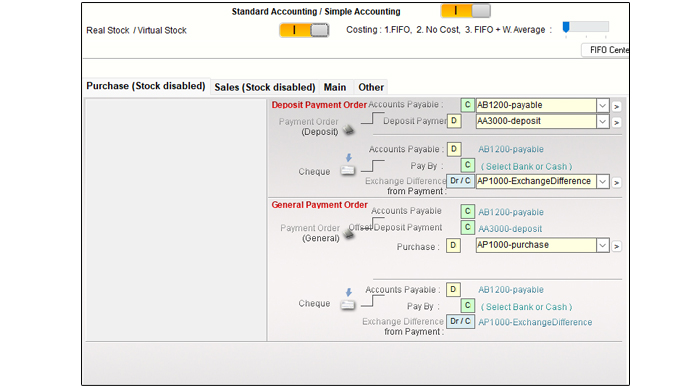Open the Main tab

pyautogui.click(x=335, y=87)
